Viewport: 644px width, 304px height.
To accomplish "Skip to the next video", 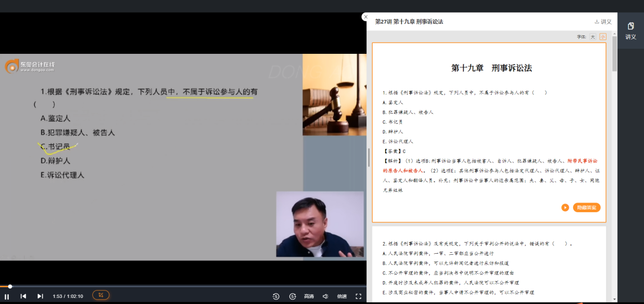I will tap(40, 296).
